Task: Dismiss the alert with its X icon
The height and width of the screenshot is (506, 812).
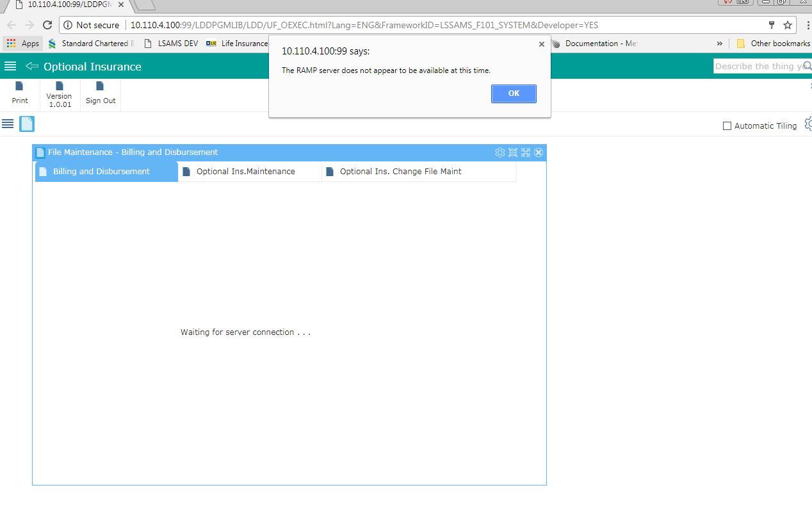Action: [x=542, y=44]
